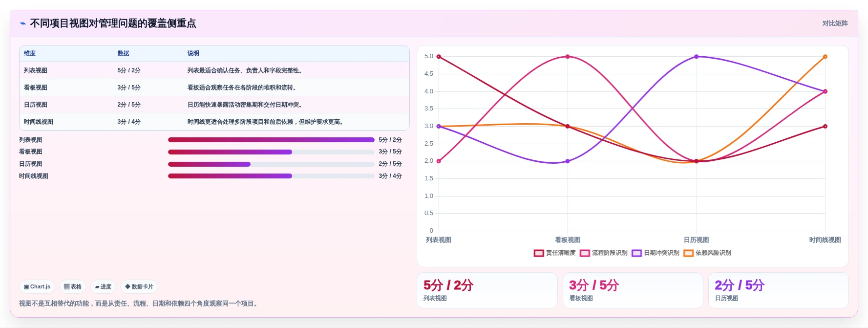
Task: Click description about 时间线 multi-stage projects
Action: [x=265, y=122]
